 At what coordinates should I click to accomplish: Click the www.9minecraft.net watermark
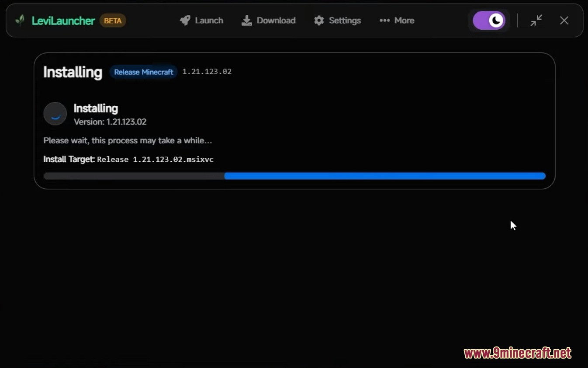tap(517, 353)
